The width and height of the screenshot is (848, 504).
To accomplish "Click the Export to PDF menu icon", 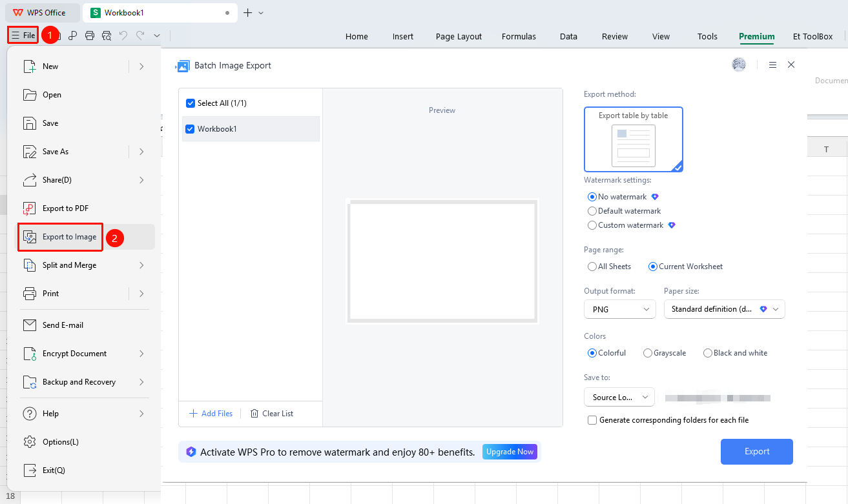I will point(30,208).
